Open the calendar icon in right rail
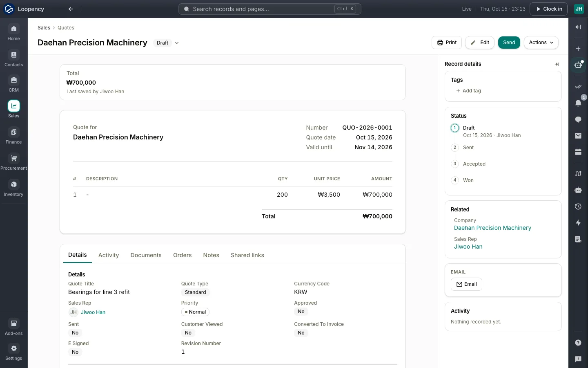The width and height of the screenshot is (588, 368). (578, 152)
